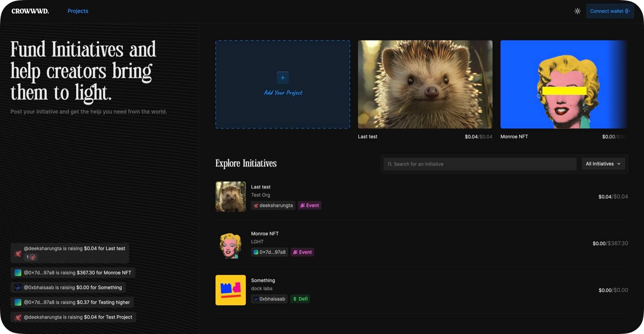Click the Defi tag on Something row
644x334 pixels.
point(300,299)
